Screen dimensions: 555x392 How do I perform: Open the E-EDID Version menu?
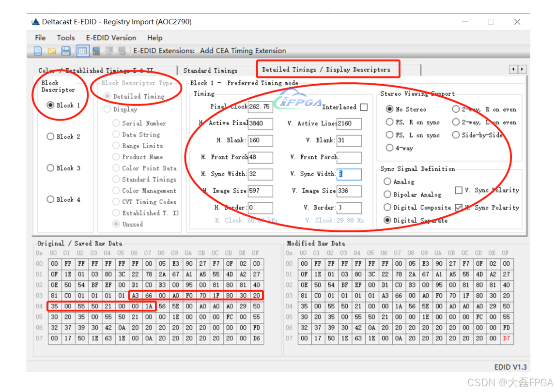coord(111,38)
